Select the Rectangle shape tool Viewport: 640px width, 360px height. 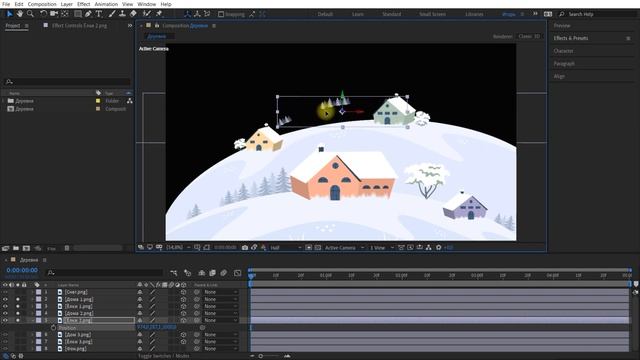point(78,14)
